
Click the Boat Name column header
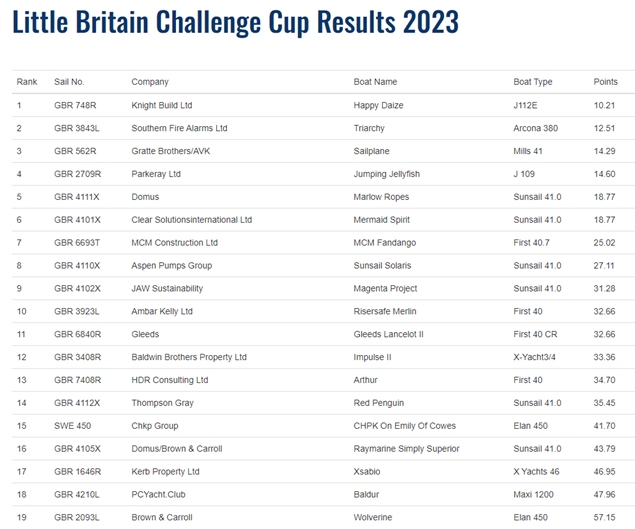375,82
